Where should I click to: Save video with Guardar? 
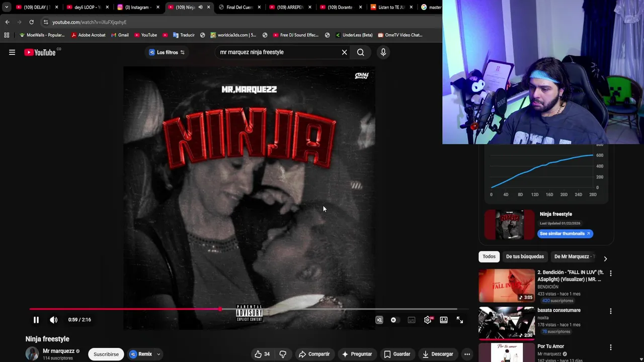pos(397,354)
